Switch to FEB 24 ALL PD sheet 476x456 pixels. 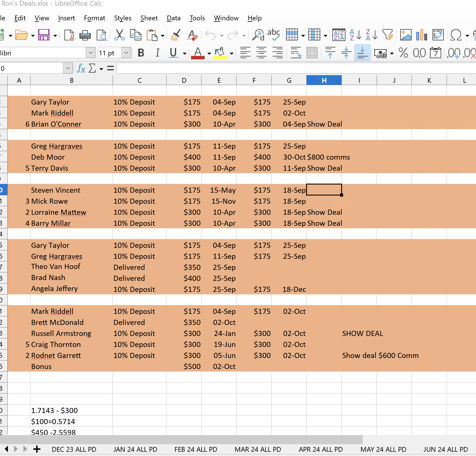point(196,449)
